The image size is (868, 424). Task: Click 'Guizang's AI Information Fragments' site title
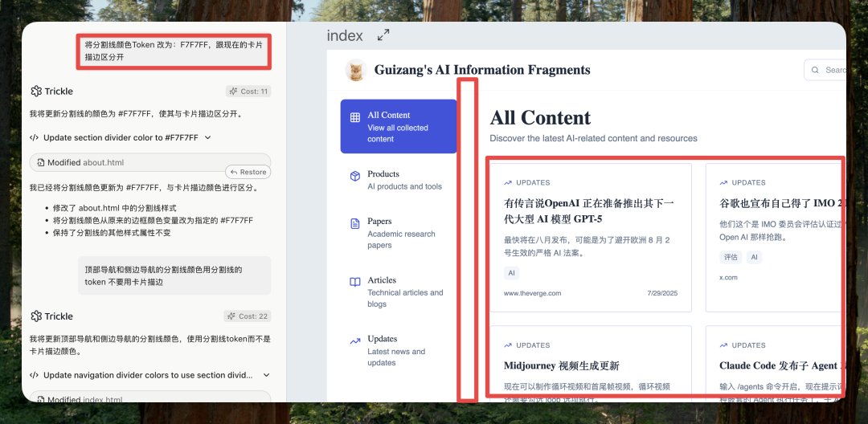[482, 70]
